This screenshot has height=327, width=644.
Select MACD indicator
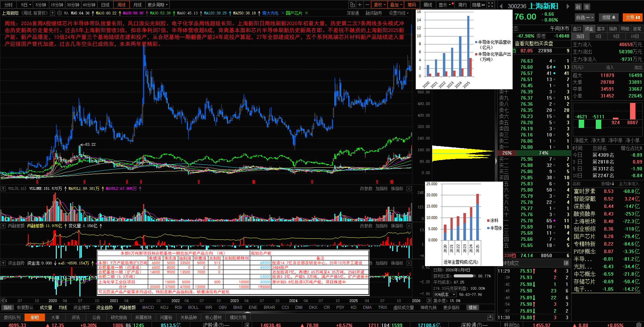[x=148, y=308]
